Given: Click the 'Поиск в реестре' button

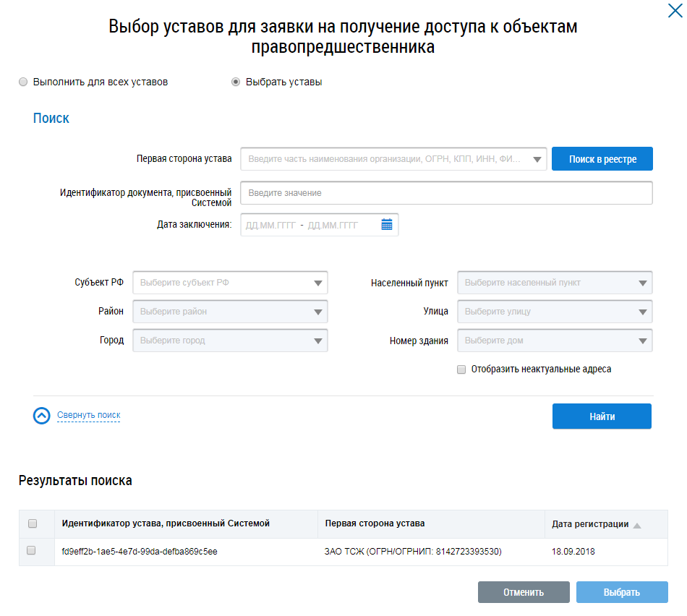Looking at the screenshot, I should point(602,159).
